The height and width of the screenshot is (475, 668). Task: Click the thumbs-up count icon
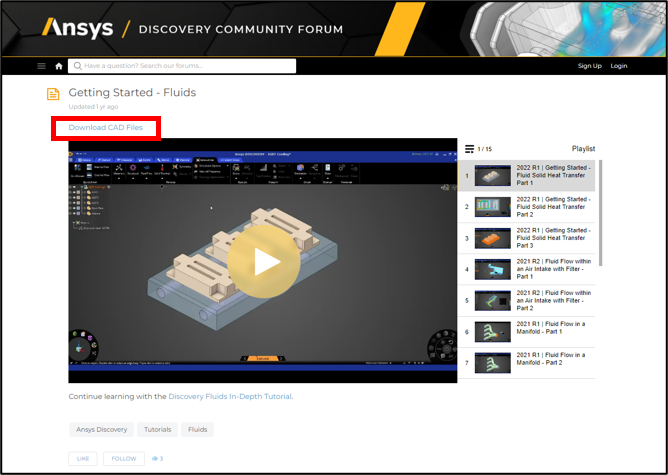(x=155, y=459)
